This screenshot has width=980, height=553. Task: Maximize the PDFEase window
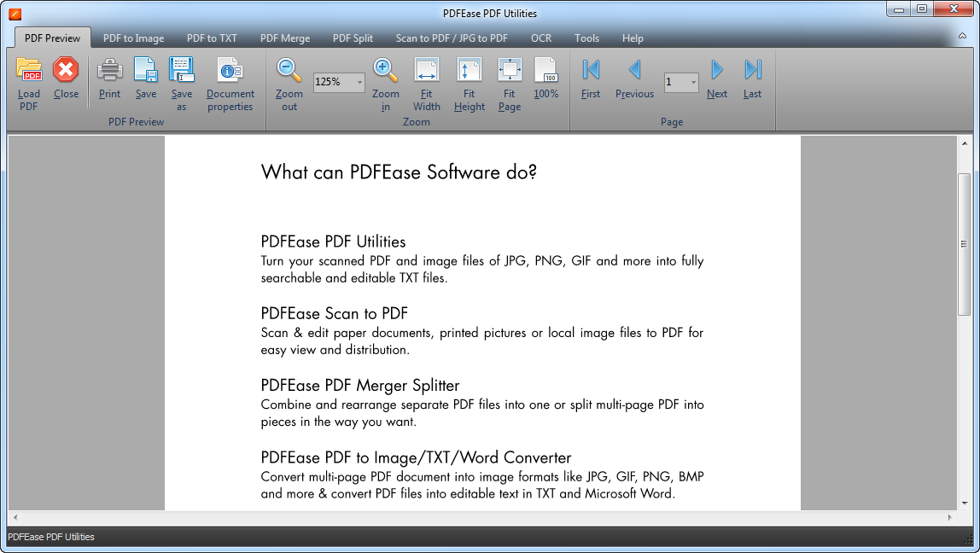click(x=922, y=9)
